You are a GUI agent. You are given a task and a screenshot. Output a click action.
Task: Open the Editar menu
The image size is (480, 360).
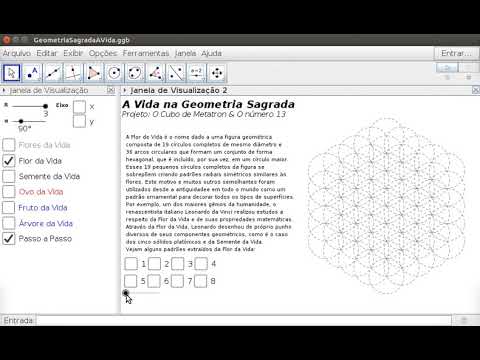pos(47,53)
